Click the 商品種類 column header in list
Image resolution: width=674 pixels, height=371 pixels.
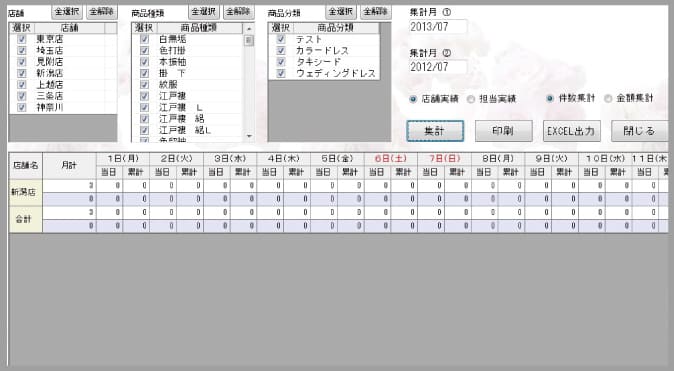click(199, 28)
